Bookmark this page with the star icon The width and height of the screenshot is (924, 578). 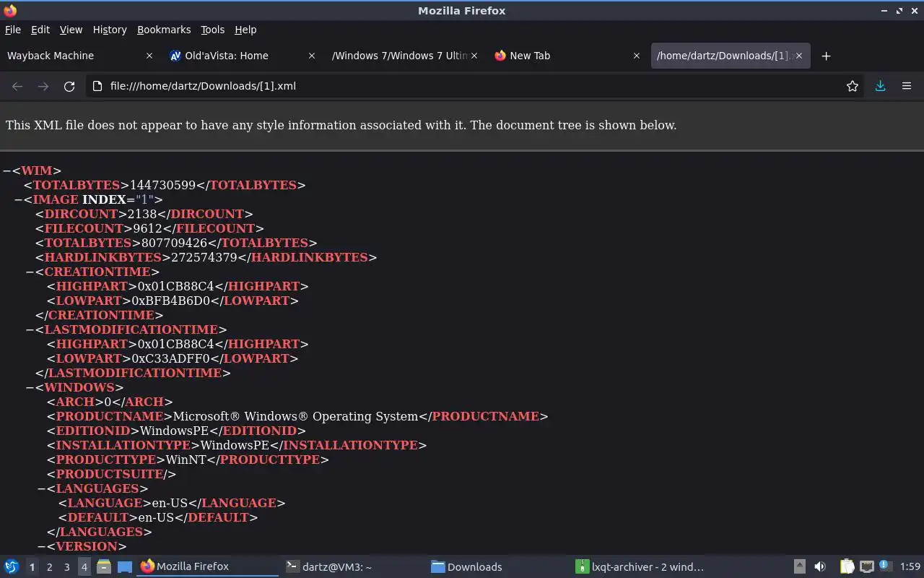point(853,86)
